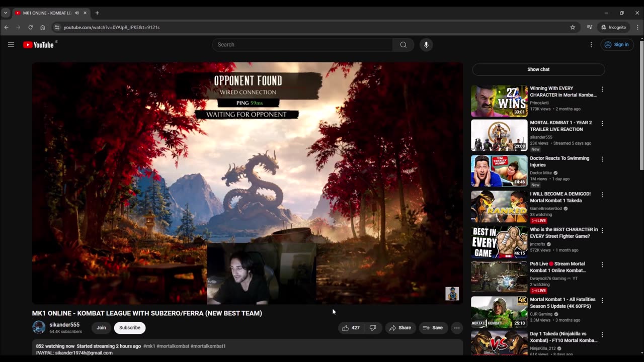Click the browser address bar URL

[x=112, y=27]
